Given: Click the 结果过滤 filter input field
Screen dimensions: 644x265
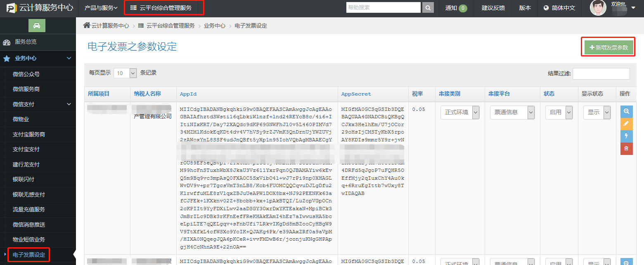Looking at the screenshot, I should point(601,73).
